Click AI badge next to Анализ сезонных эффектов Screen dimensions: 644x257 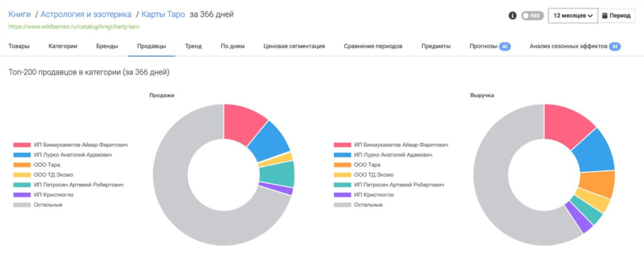tap(615, 46)
